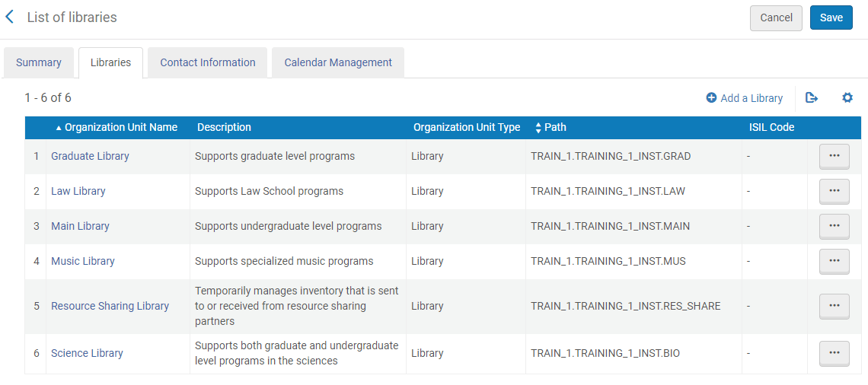Open the Resource Sharing Library link
Screen dimensions: 868x385
110,306
